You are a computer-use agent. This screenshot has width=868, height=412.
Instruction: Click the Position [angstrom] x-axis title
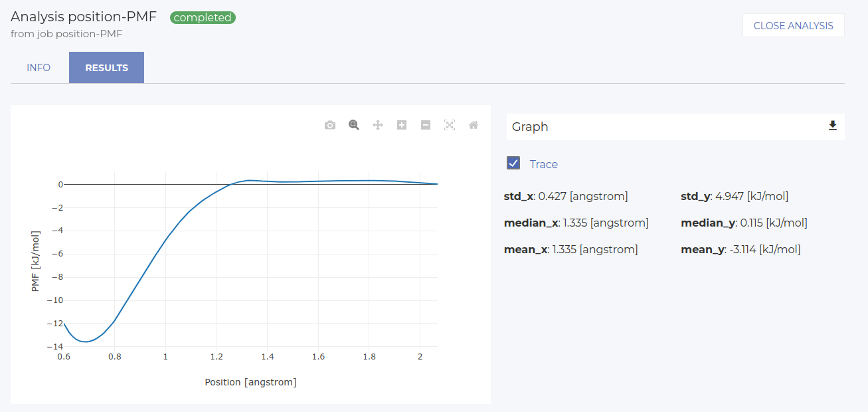pos(250,382)
